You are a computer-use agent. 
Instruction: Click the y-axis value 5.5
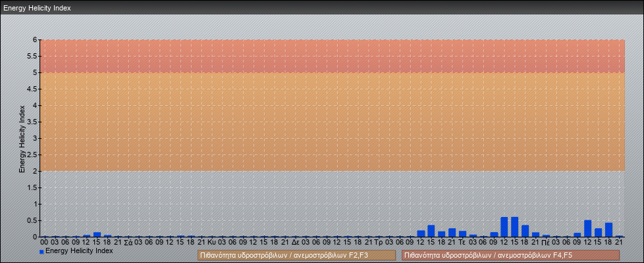(x=32, y=56)
